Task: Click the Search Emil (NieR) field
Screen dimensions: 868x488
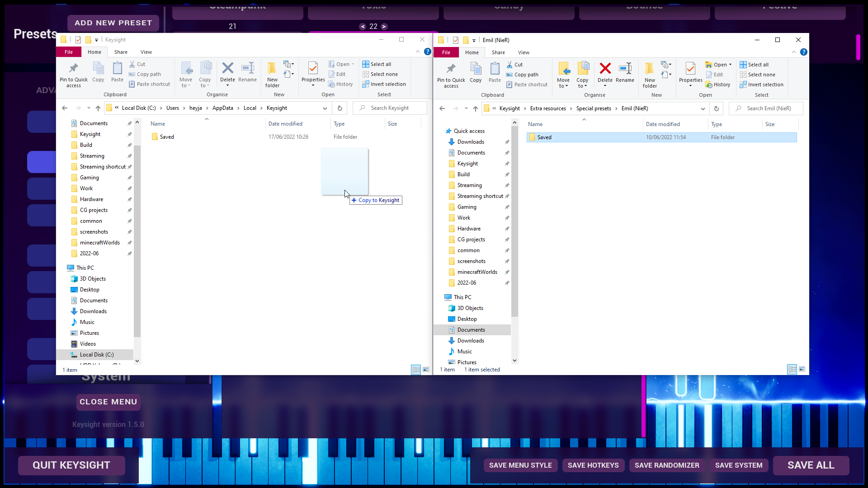Action: point(769,108)
